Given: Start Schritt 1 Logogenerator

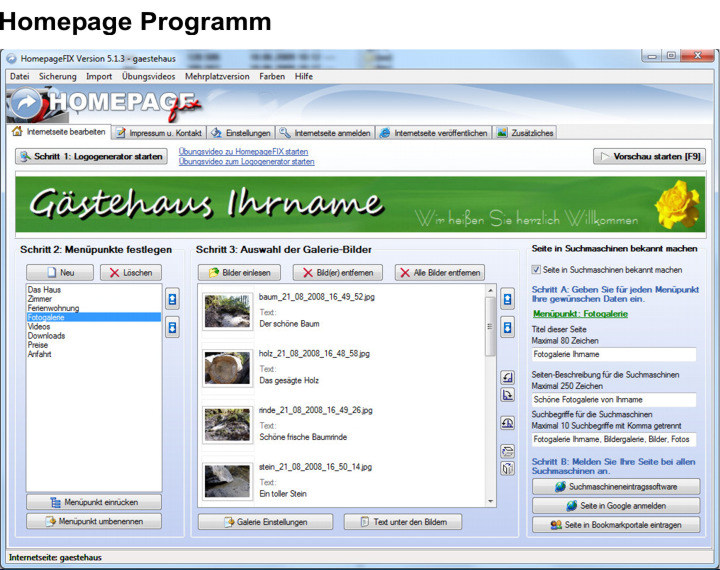Looking at the screenshot, I should tap(91, 157).
